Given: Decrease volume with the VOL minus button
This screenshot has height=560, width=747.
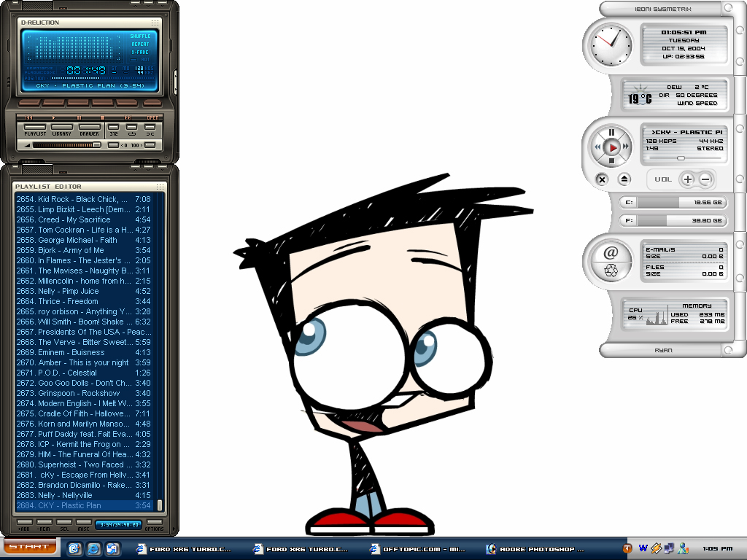Looking at the screenshot, I should point(706,179).
